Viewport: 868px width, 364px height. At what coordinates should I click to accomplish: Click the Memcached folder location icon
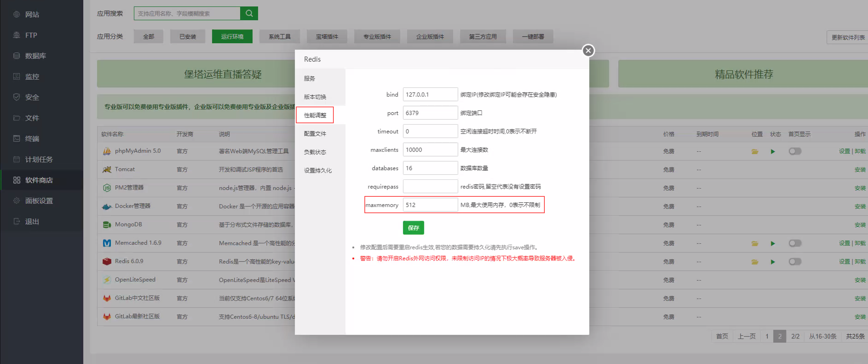pos(755,243)
